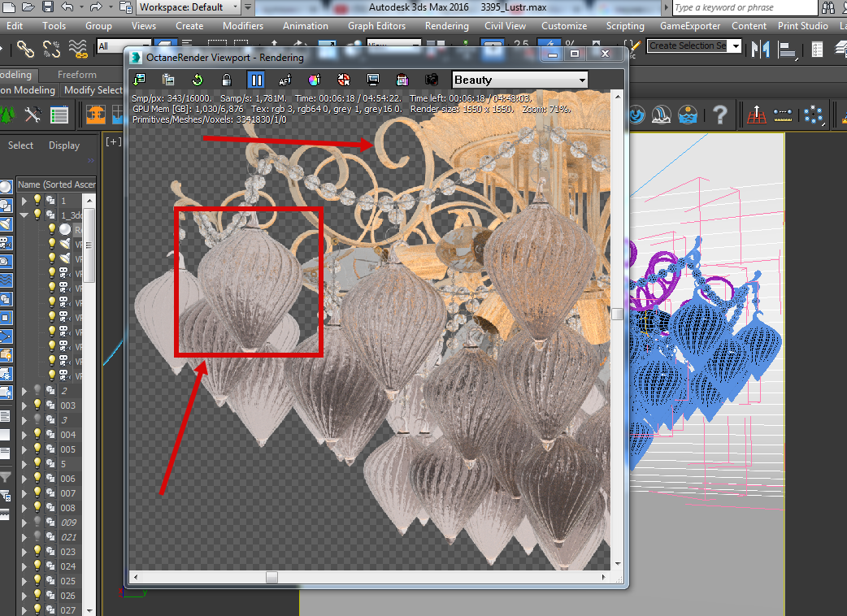
Task: Click the Bind to Space Warp icon
Action: point(78,49)
